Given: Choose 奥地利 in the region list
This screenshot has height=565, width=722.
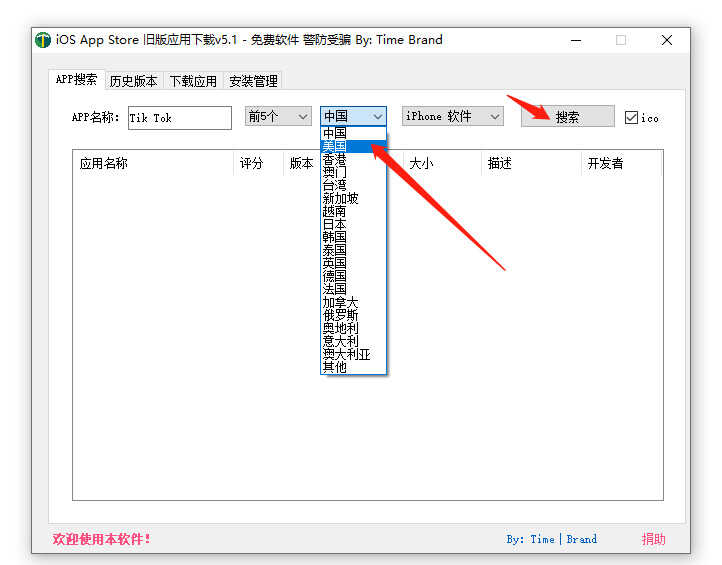Looking at the screenshot, I should click(x=353, y=328).
